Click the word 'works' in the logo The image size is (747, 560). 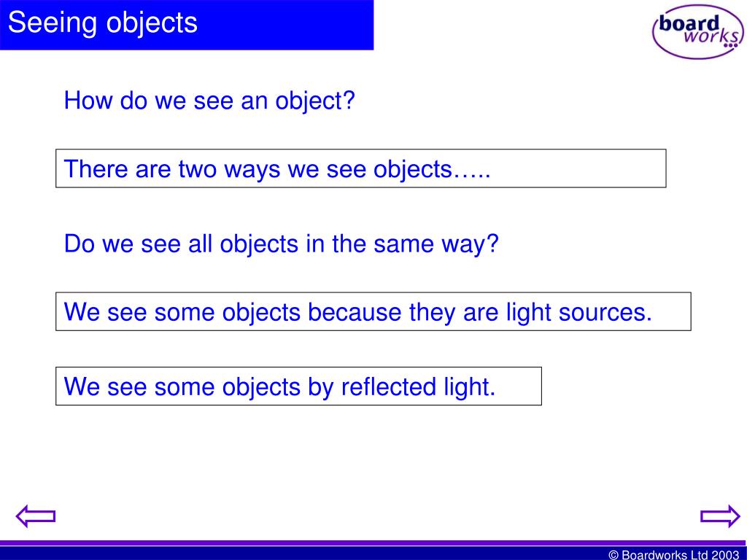[x=712, y=36]
